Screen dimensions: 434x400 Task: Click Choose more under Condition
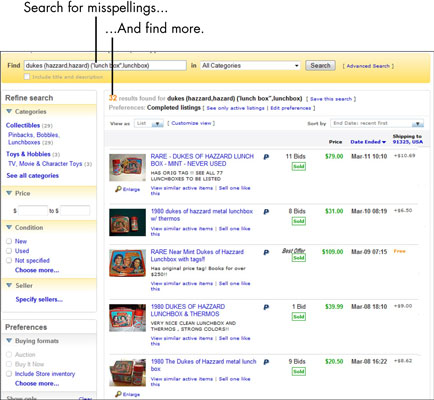coord(37,270)
